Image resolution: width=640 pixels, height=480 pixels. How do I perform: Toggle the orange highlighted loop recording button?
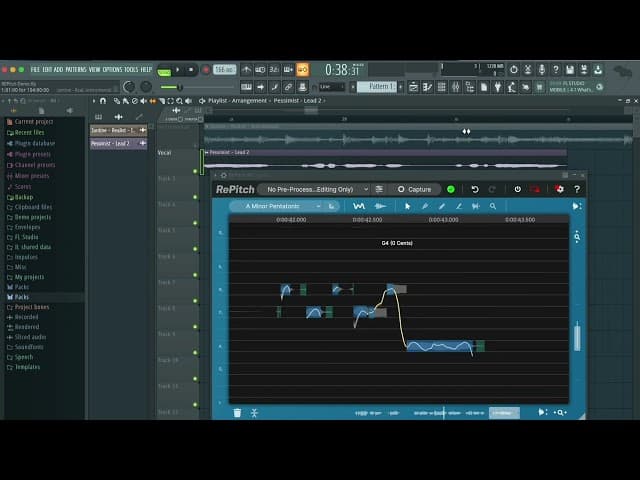tap(302, 70)
